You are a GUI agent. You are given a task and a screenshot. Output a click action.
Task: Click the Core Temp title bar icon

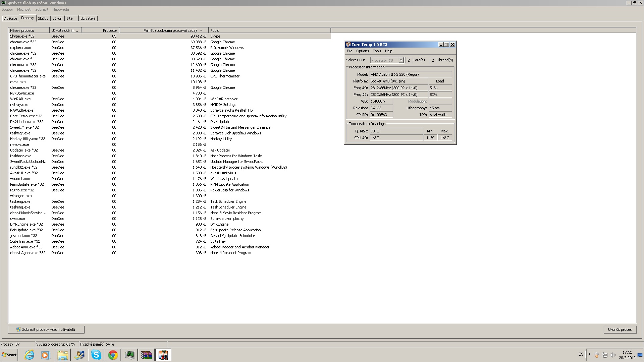tap(348, 45)
